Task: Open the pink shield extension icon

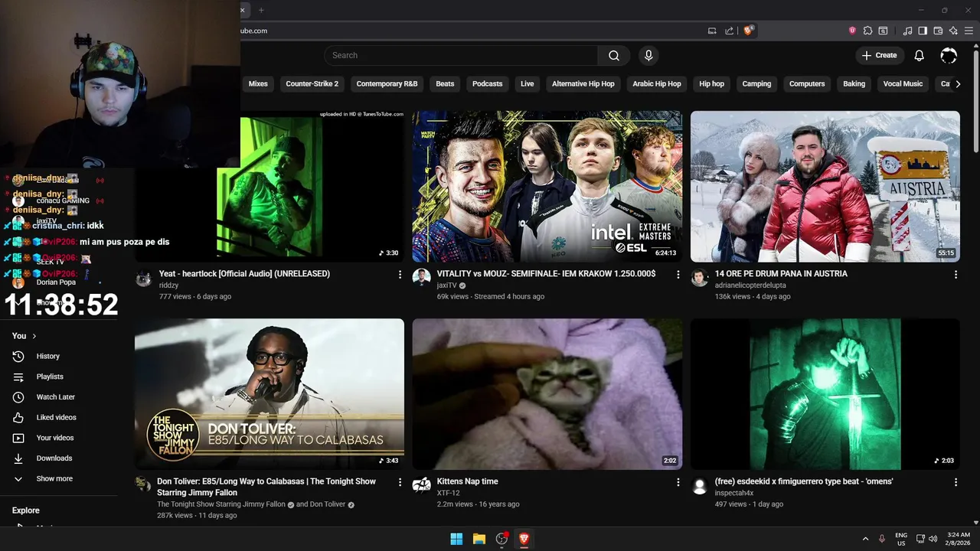Action: [x=852, y=31]
